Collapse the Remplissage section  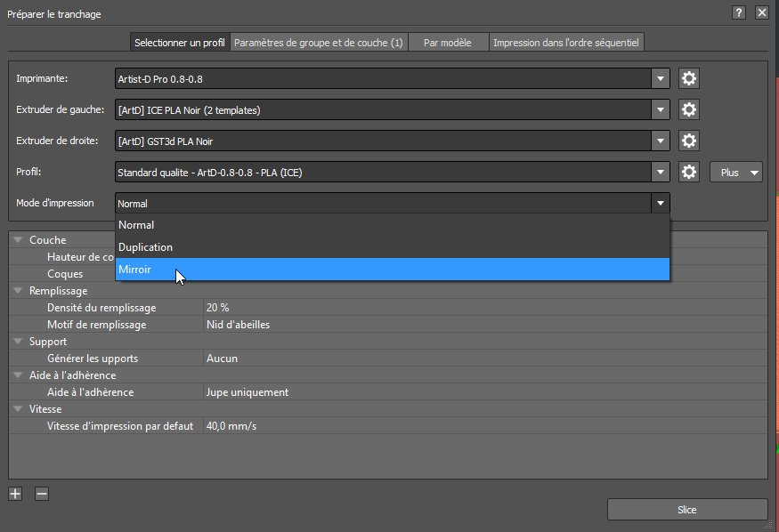click(18, 291)
